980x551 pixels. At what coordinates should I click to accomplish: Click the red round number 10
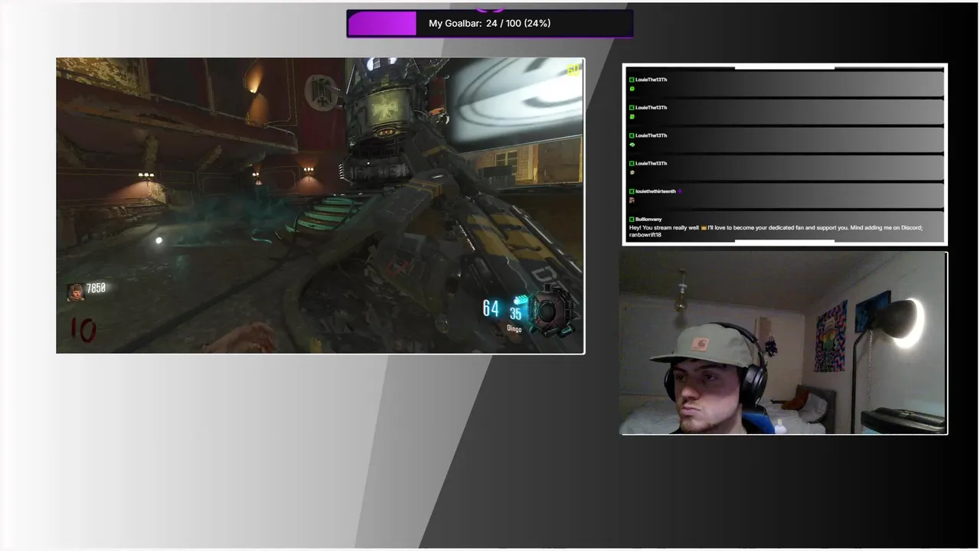point(83,330)
